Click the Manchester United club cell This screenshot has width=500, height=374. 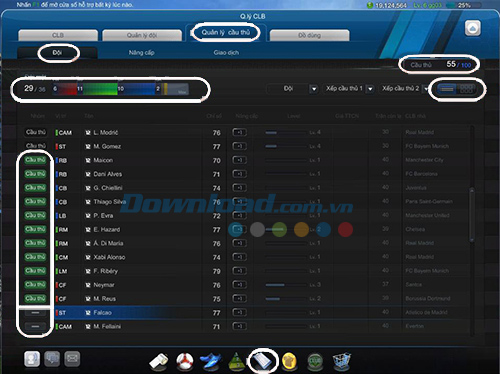[x=427, y=216]
